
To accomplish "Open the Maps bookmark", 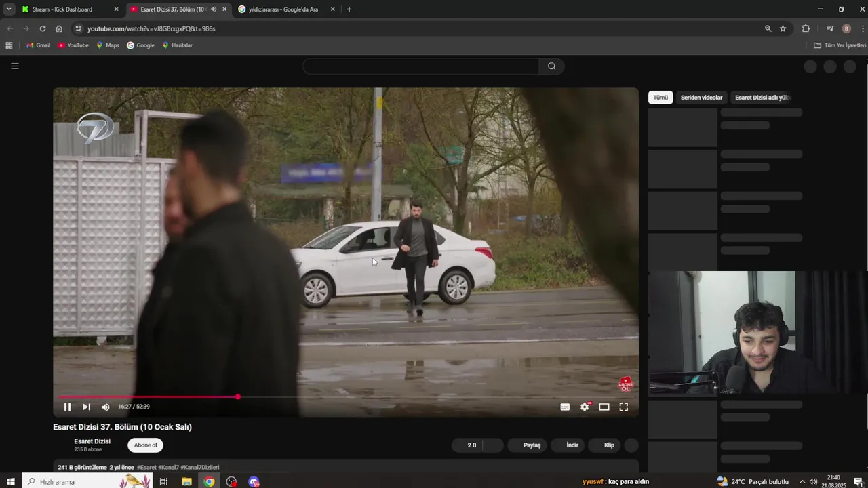I will (108, 45).
